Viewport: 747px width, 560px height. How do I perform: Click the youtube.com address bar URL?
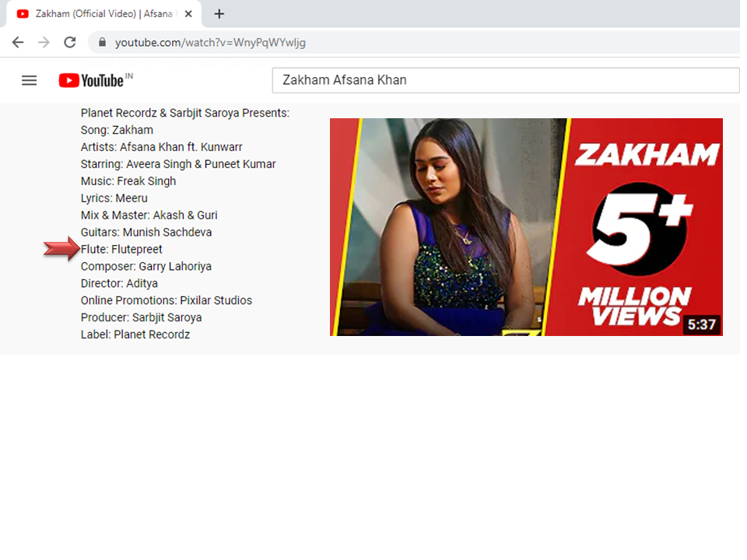[210, 42]
